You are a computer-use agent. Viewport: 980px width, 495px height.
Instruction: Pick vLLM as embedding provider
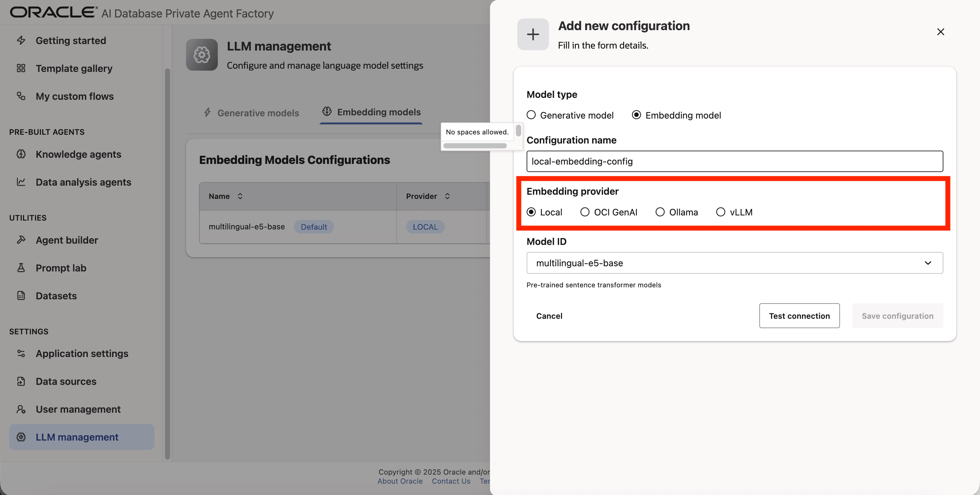click(x=720, y=212)
